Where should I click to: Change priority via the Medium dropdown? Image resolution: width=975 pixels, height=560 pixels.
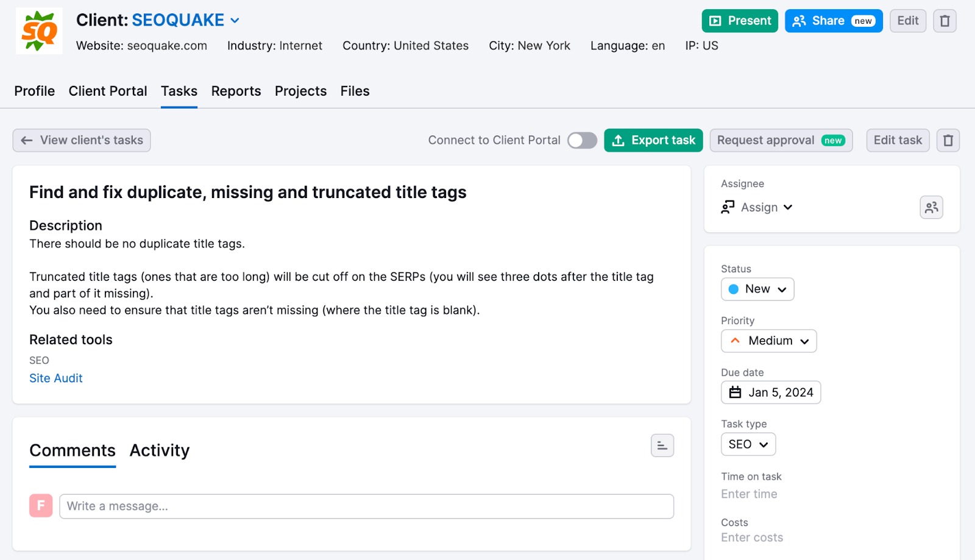coord(769,341)
